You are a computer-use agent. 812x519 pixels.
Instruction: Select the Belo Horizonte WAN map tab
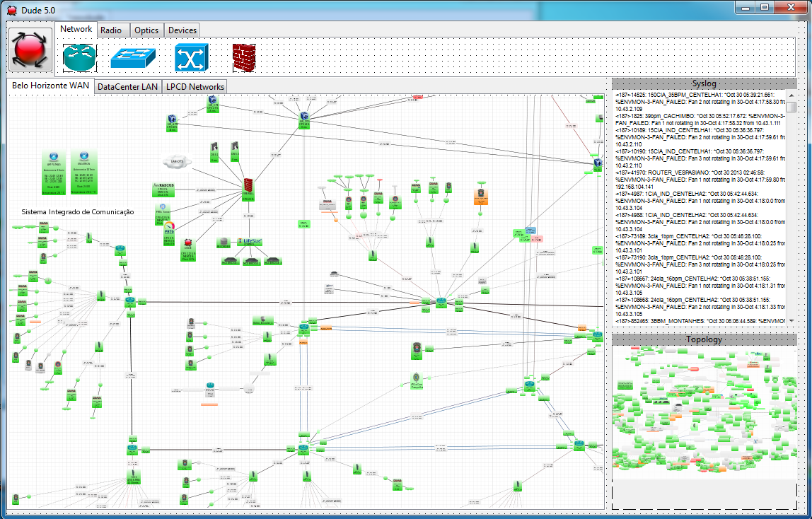coord(51,86)
